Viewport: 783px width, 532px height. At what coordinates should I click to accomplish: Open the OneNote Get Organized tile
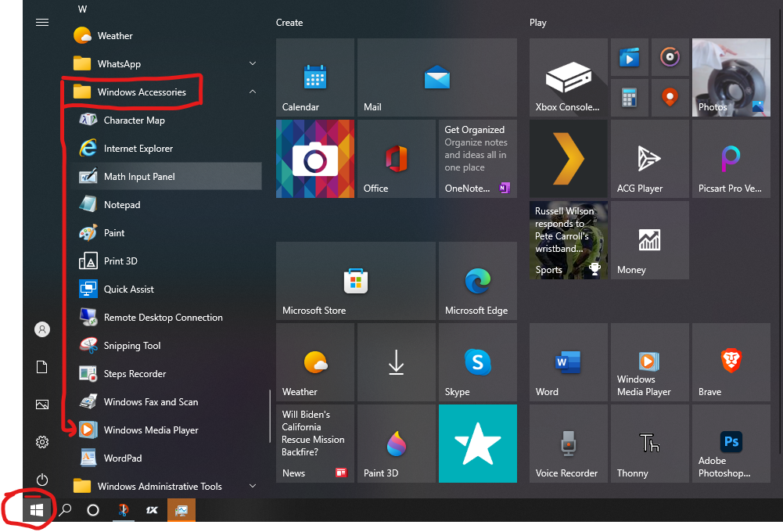478,159
